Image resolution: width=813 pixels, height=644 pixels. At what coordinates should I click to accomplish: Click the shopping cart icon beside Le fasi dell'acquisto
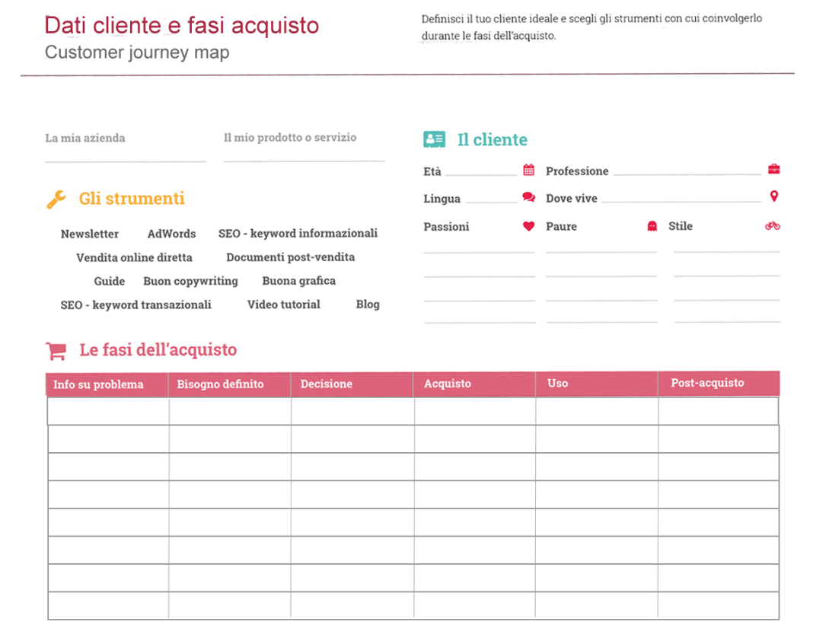pyautogui.click(x=56, y=351)
